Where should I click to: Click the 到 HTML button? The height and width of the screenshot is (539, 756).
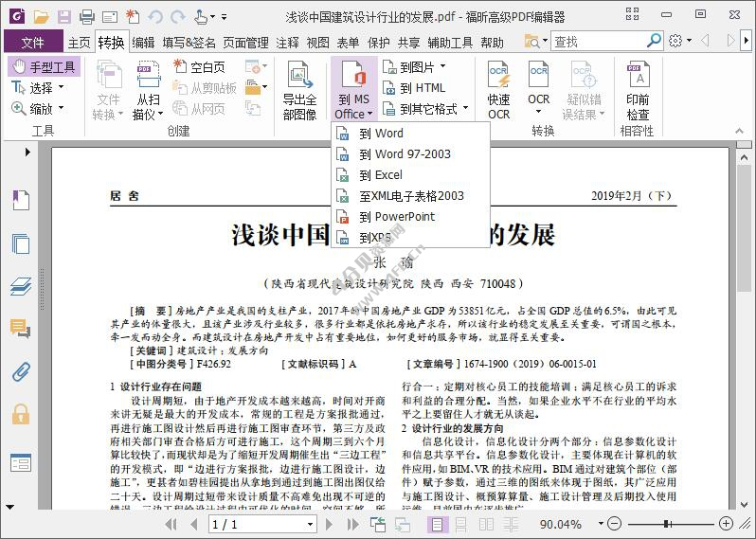click(x=414, y=88)
